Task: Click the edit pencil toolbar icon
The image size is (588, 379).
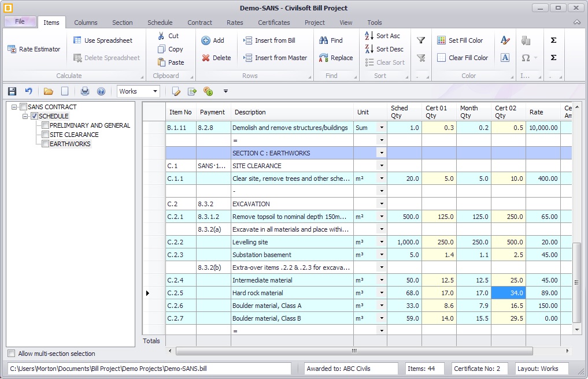Action: pos(176,91)
